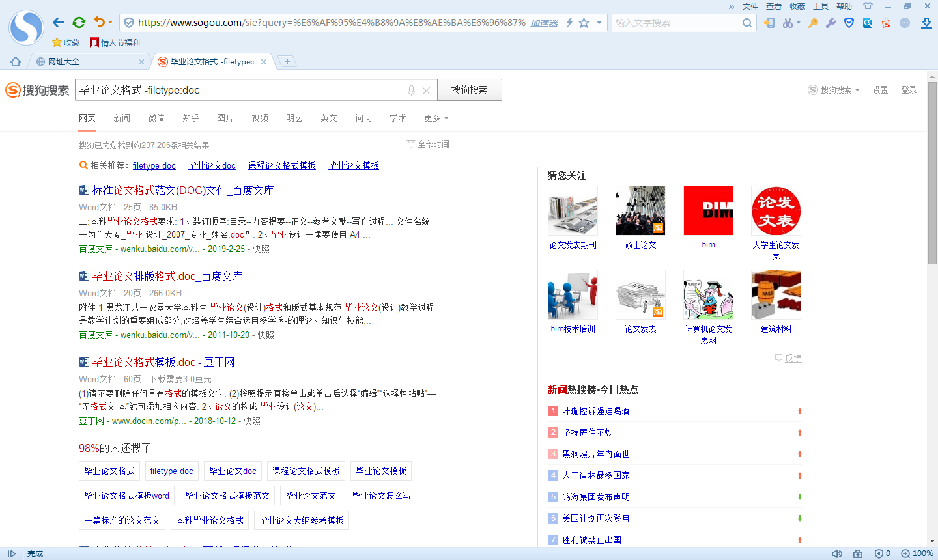Open result 毕业论文格式模板.doc - 豆丁网

click(x=163, y=362)
